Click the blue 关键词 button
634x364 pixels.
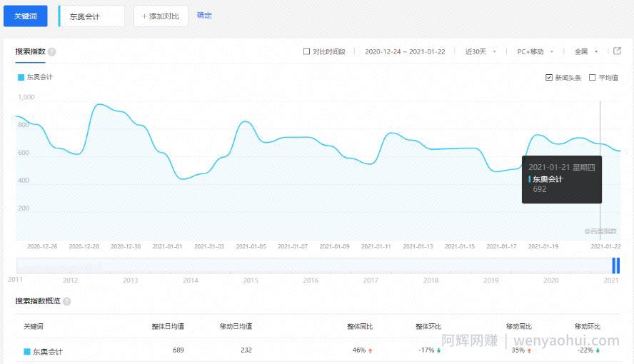pyautogui.click(x=26, y=16)
